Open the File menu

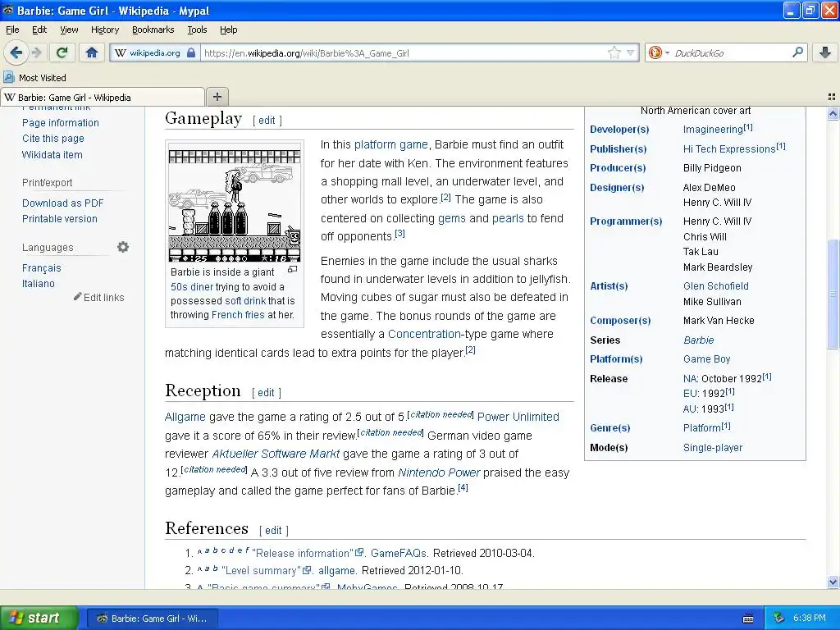pos(12,30)
